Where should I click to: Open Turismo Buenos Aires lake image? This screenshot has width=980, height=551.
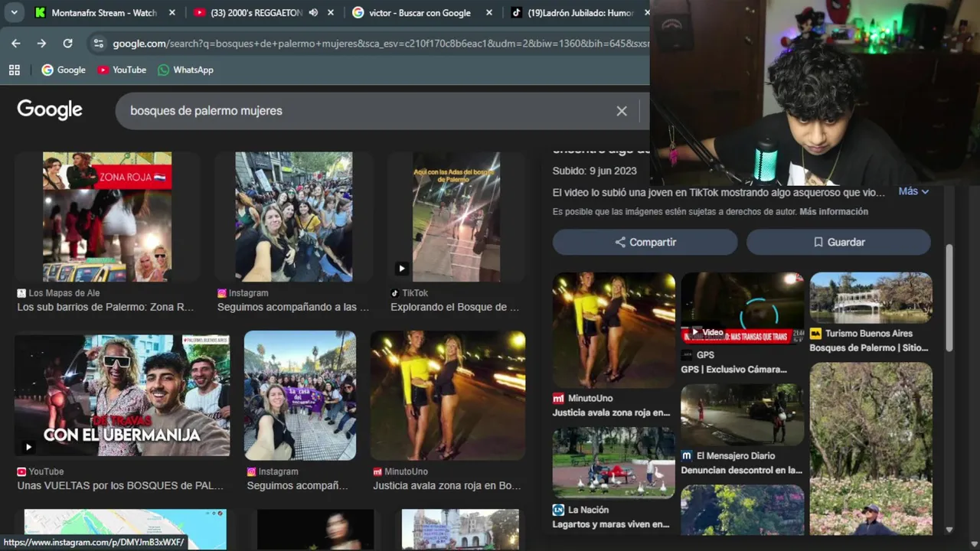[871, 298]
